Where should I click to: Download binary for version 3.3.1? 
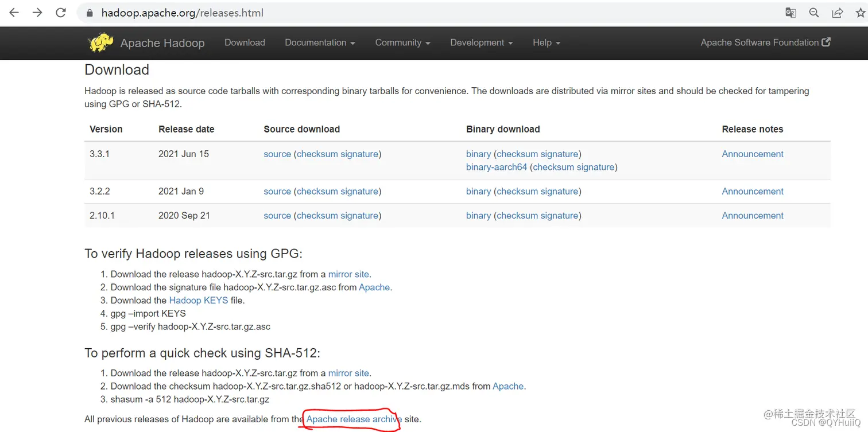tap(478, 154)
